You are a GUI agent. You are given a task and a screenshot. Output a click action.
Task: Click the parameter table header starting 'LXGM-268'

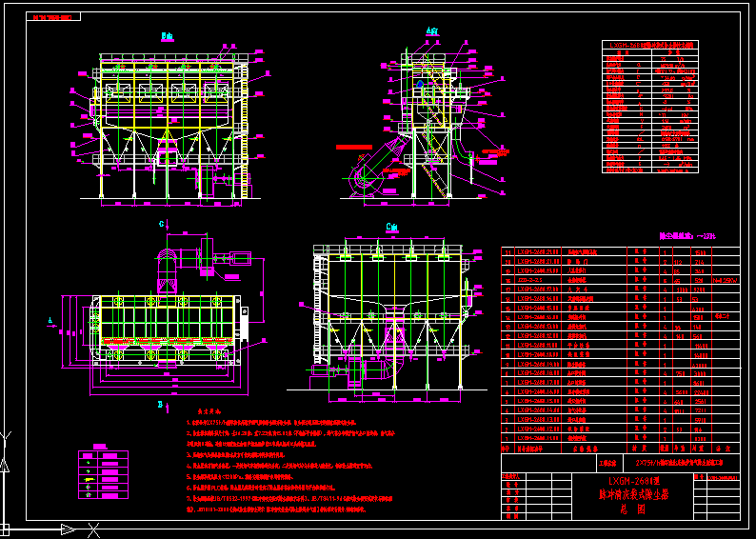650,46
